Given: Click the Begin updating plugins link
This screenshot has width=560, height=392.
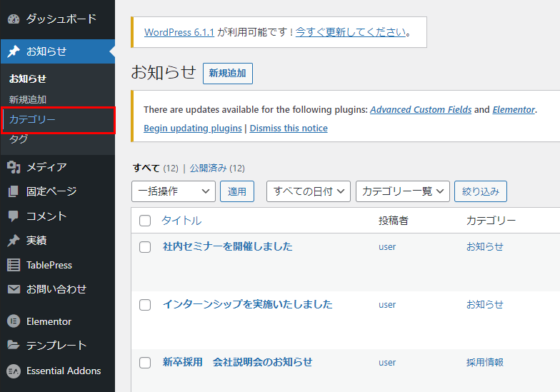Looking at the screenshot, I should click(x=193, y=129).
